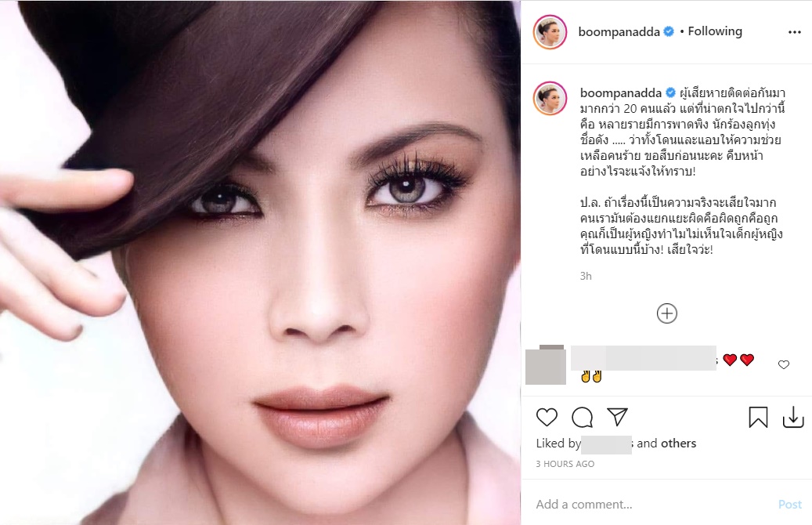The image size is (812, 525).
Task: Open comments via speech bubble icon
Action: [582, 417]
